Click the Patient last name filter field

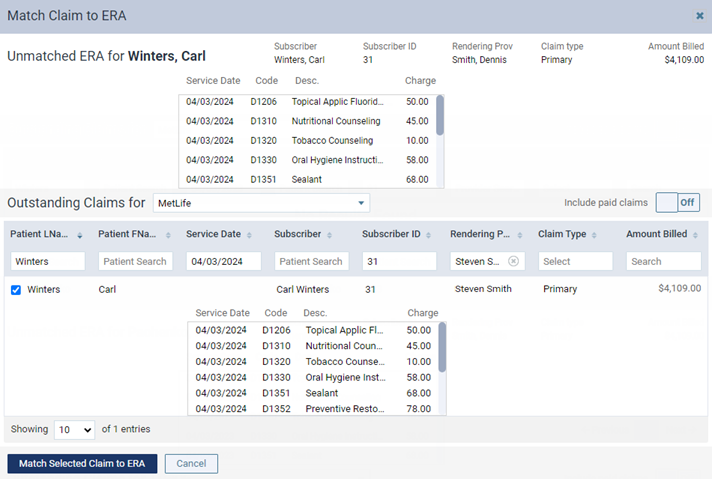click(48, 261)
